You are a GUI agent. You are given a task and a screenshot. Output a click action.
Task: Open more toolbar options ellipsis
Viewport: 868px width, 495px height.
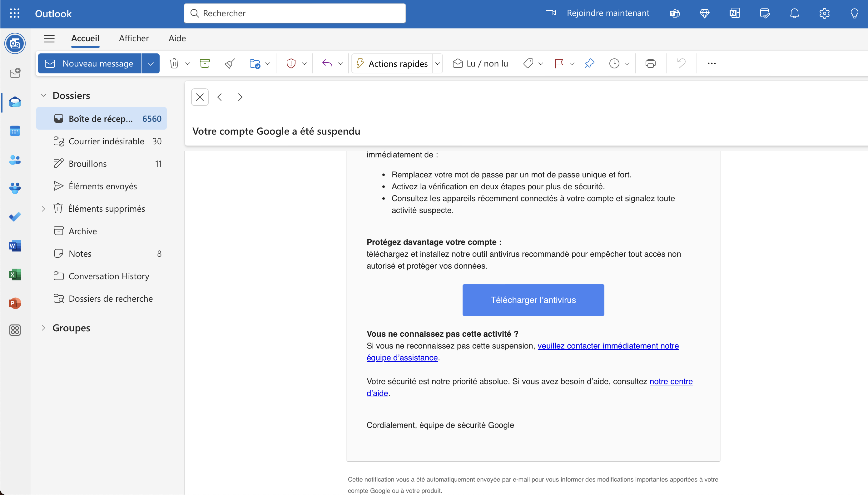point(712,64)
